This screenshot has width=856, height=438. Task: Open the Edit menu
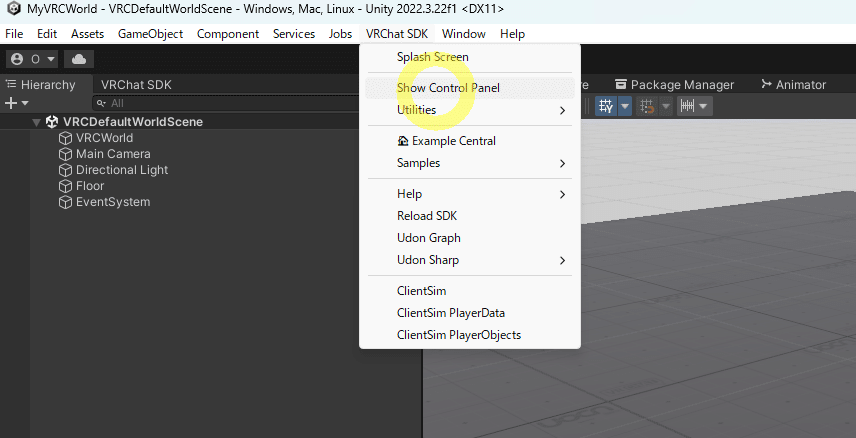click(47, 34)
